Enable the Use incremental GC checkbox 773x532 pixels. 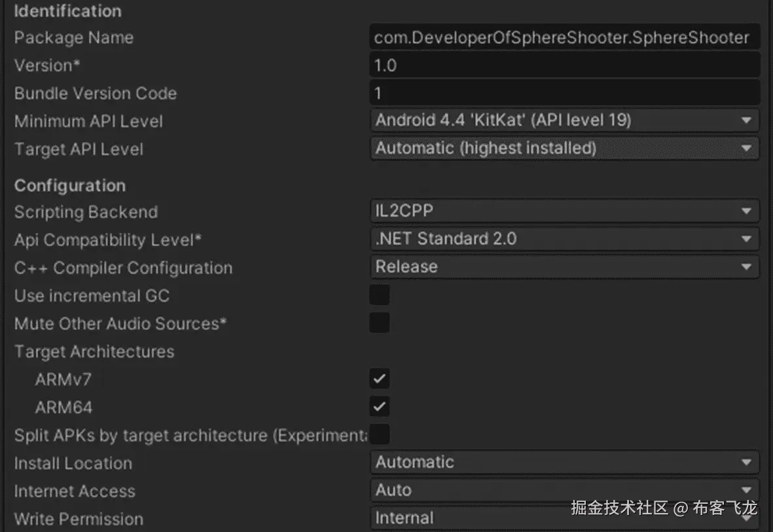point(380,295)
